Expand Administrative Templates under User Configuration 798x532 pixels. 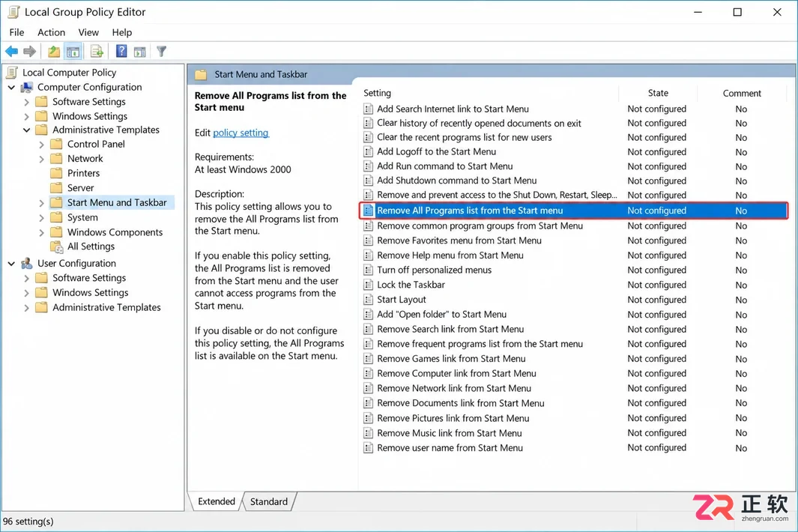(x=26, y=308)
